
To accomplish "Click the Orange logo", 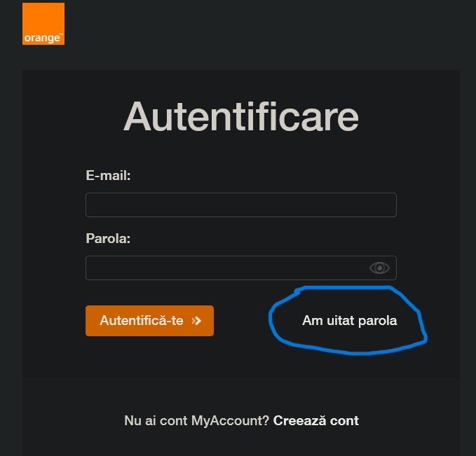I will point(43,24).
